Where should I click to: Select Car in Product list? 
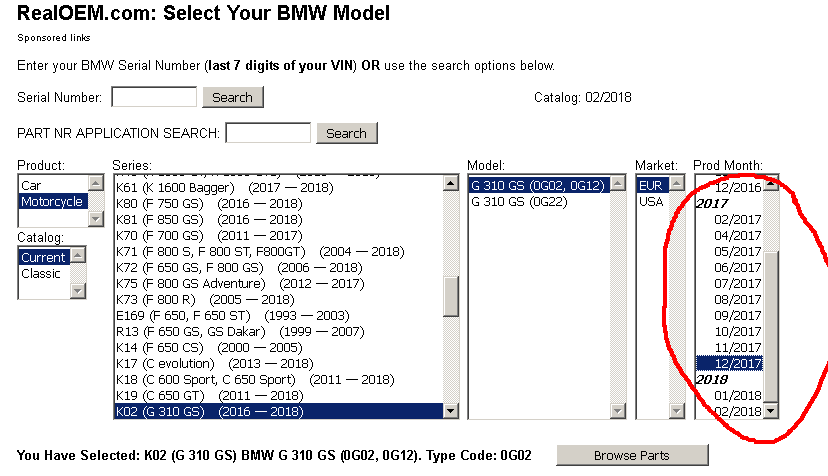pyautogui.click(x=53, y=185)
